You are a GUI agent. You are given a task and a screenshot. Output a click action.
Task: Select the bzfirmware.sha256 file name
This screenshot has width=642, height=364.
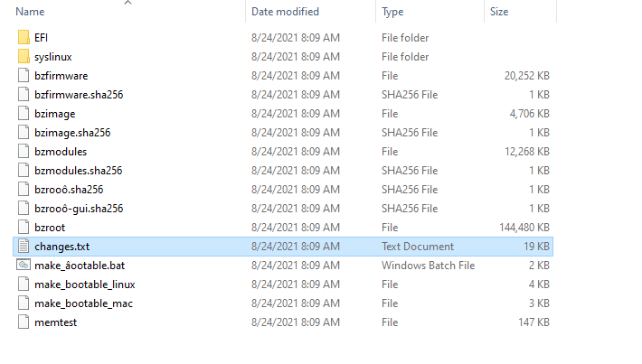coord(79,95)
